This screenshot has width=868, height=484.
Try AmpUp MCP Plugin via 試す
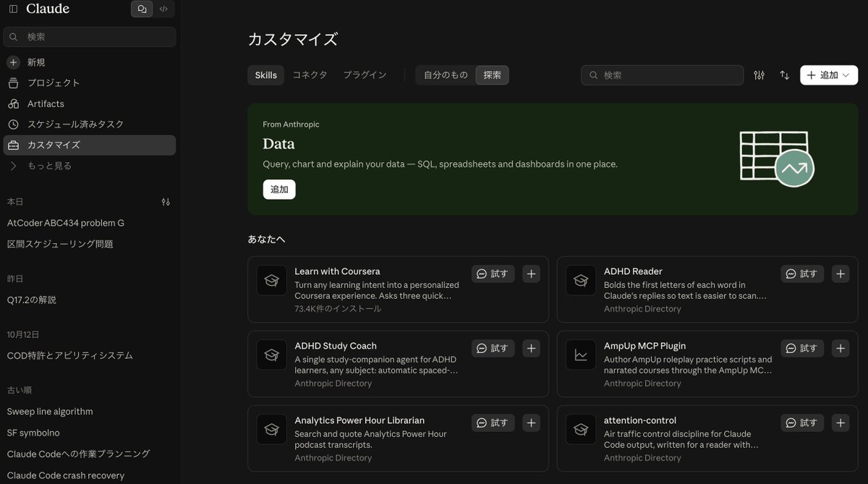click(x=802, y=349)
